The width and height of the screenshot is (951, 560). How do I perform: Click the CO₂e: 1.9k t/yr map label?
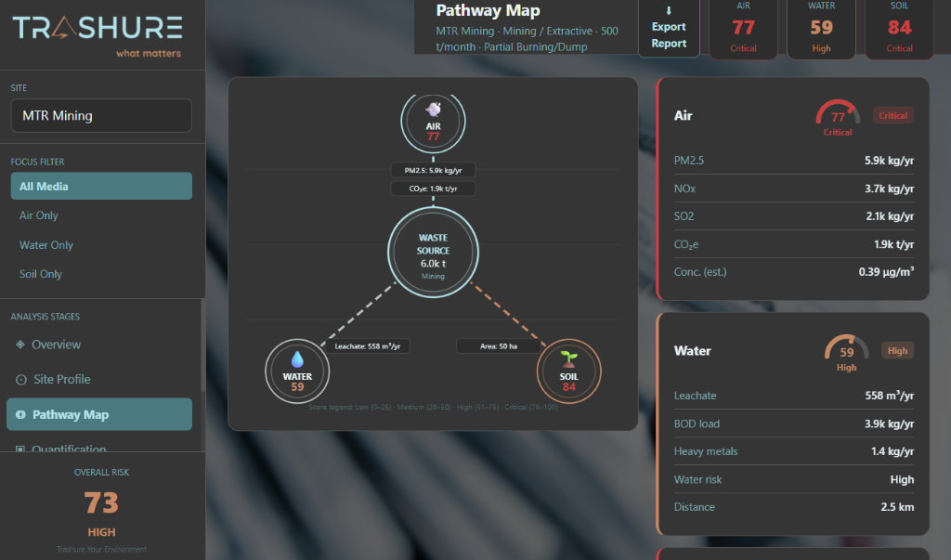(x=433, y=189)
